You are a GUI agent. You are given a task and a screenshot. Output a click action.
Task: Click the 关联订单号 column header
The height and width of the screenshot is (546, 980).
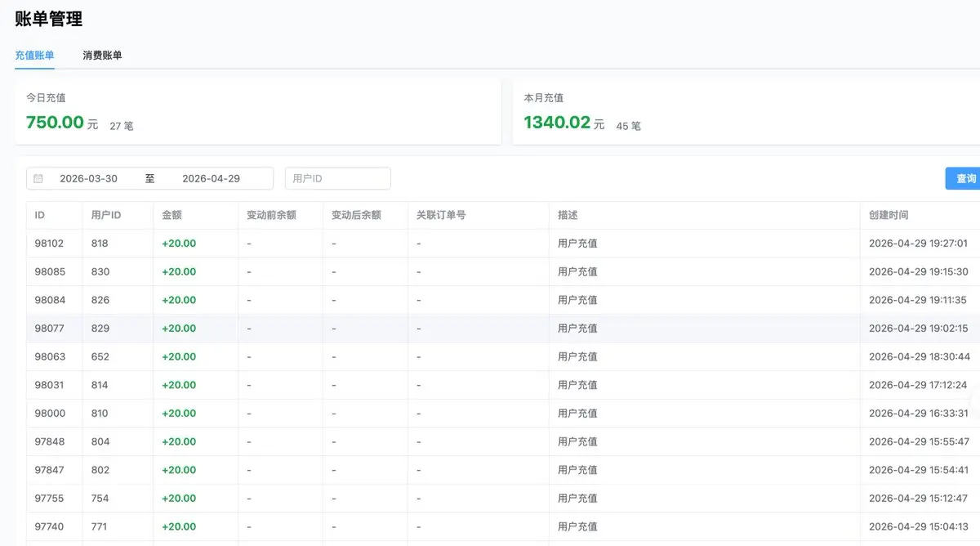click(441, 215)
